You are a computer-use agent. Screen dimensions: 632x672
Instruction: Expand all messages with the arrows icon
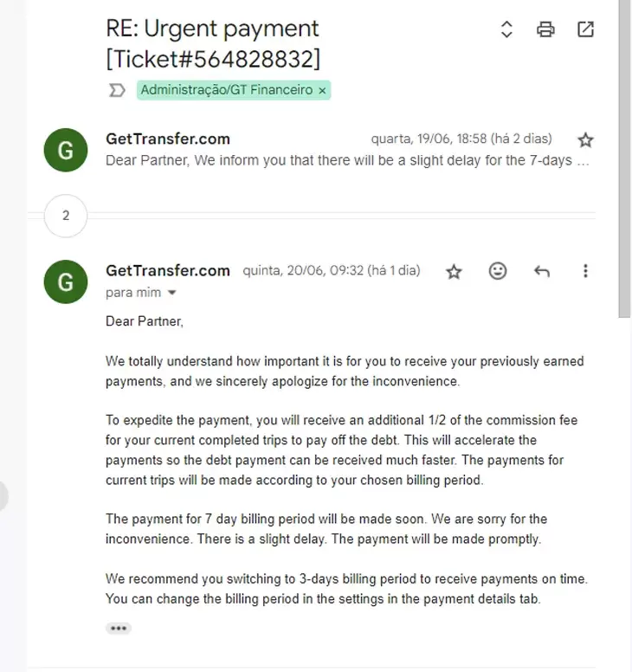[507, 29]
